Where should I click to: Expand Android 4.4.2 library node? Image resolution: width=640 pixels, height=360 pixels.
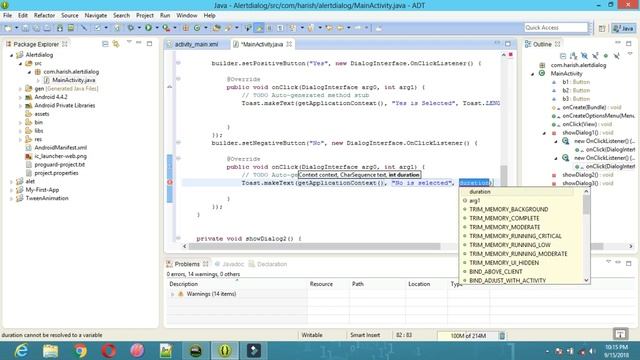(x=20, y=97)
